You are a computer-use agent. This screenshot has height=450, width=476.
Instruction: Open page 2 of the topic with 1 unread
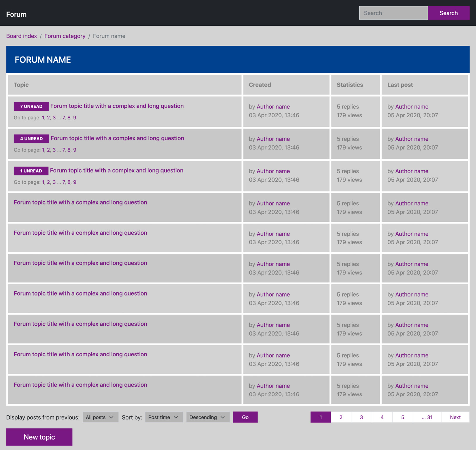tap(48, 182)
